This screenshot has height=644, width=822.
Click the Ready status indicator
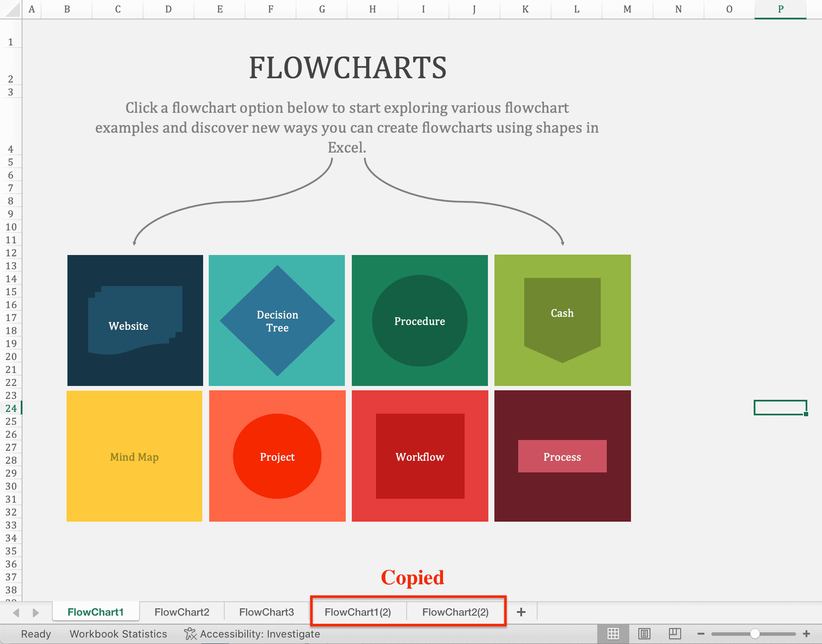pyautogui.click(x=36, y=634)
